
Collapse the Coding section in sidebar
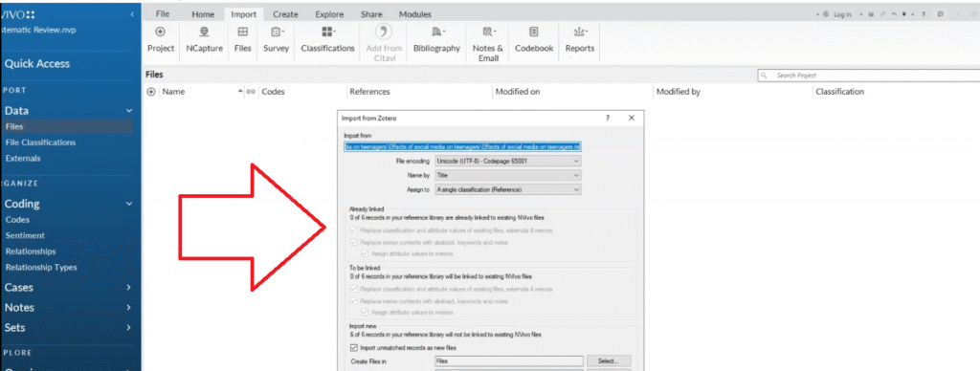(129, 204)
